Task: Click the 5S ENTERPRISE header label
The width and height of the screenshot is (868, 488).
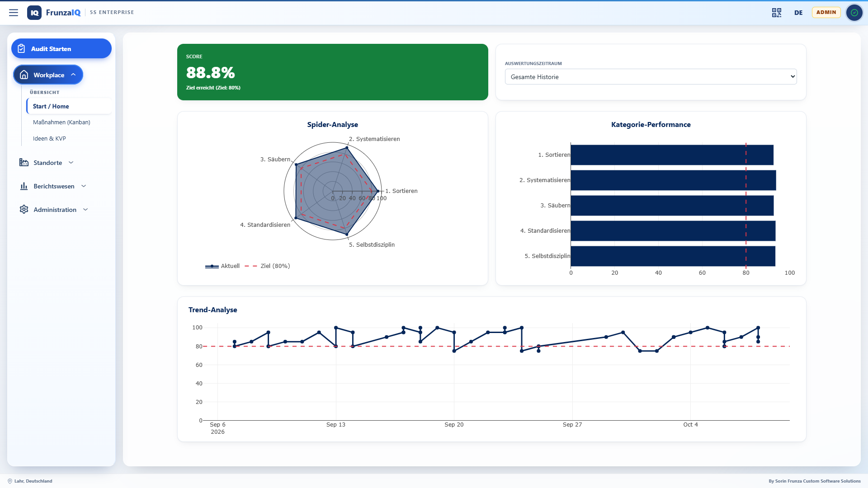Action: tap(112, 13)
